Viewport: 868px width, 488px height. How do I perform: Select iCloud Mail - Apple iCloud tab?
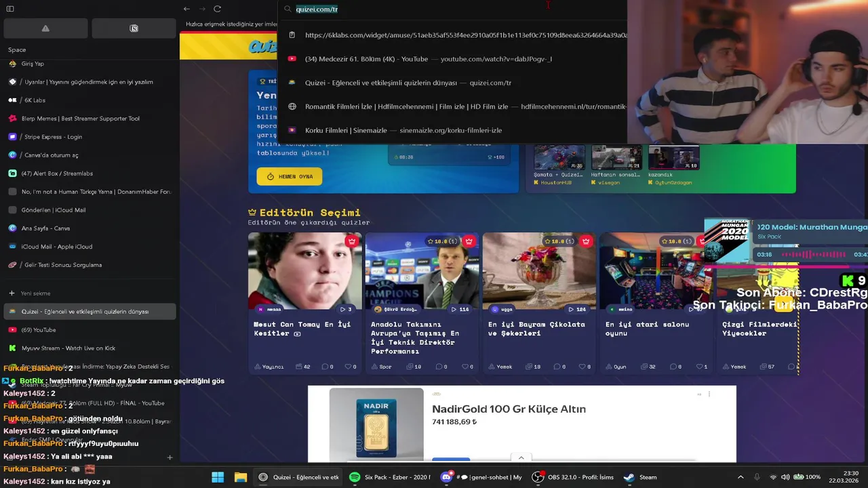click(x=90, y=247)
